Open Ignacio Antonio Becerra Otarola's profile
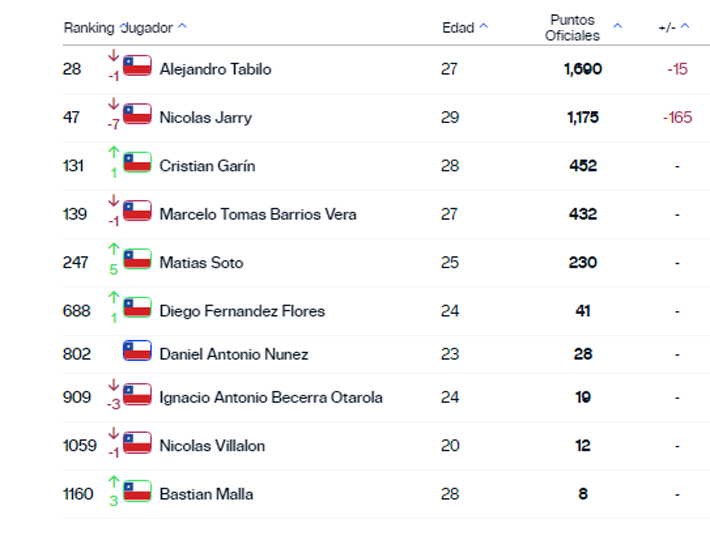The height and width of the screenshot is (544, 710). 270,397
